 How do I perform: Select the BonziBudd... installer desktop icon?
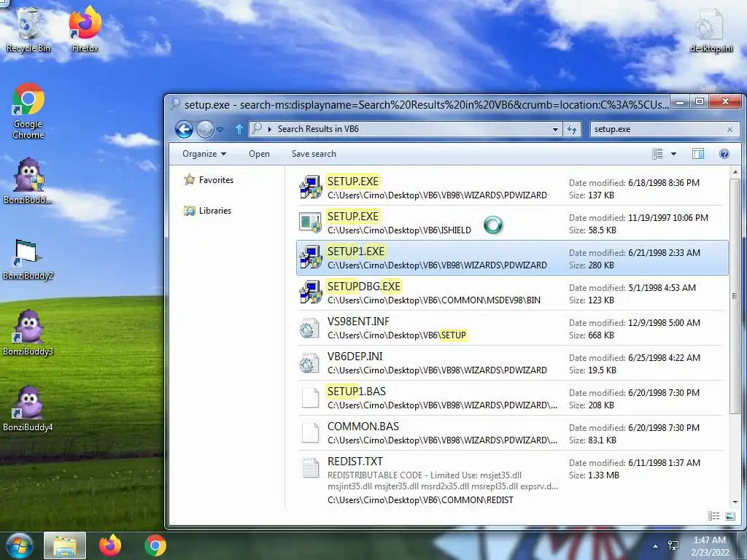28,181
